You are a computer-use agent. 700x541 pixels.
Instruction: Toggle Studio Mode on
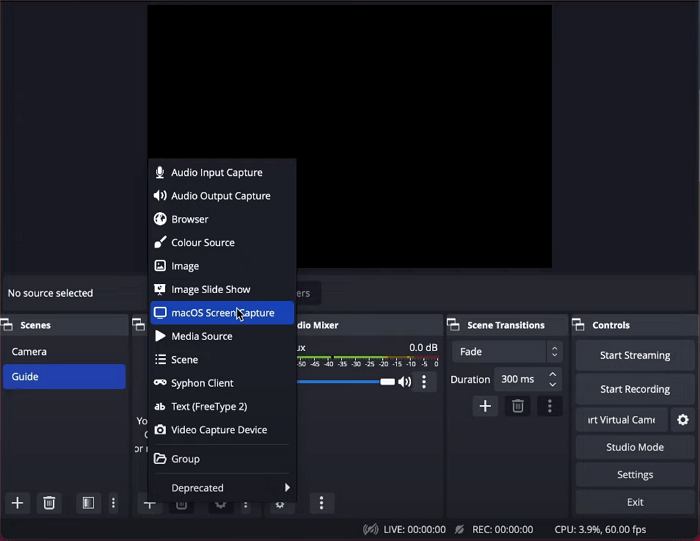click(x=634, y=447)
